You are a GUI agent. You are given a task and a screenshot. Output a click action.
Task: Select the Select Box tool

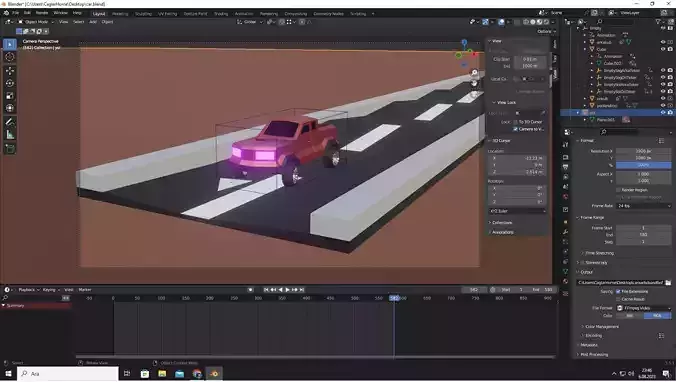coord(9,44)
